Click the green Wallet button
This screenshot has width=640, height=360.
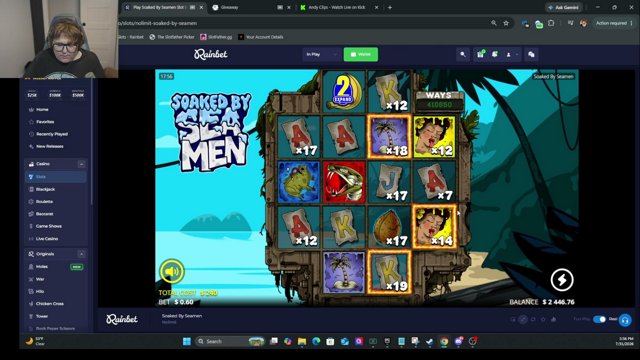361,54
